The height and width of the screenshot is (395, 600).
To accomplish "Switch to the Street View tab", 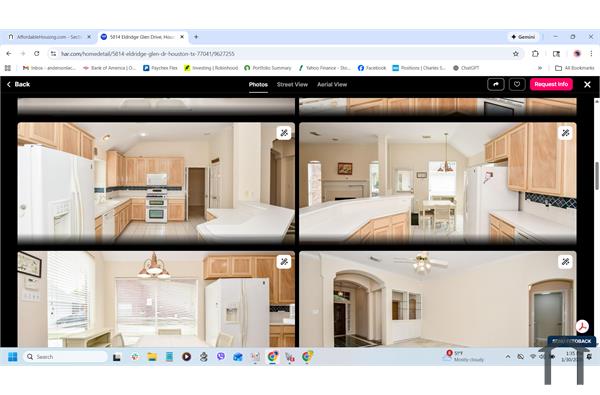I will pyautogui.click(x=292, y=85).
